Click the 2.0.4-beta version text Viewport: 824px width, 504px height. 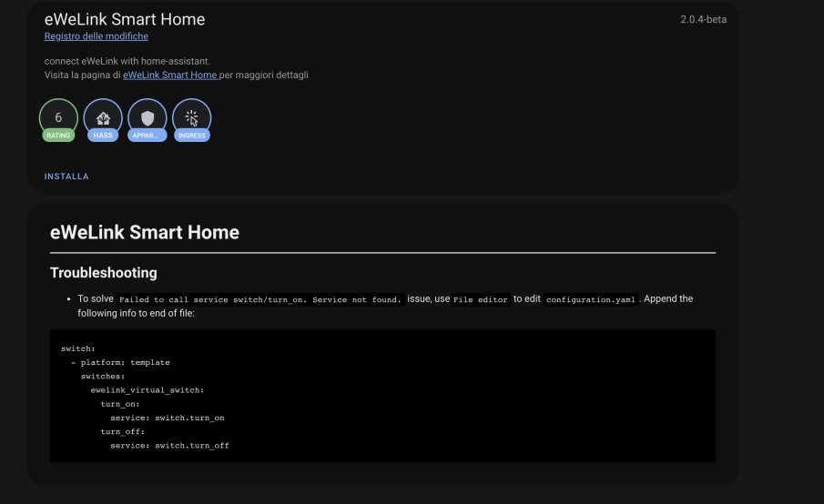click(x=703, y=19)
